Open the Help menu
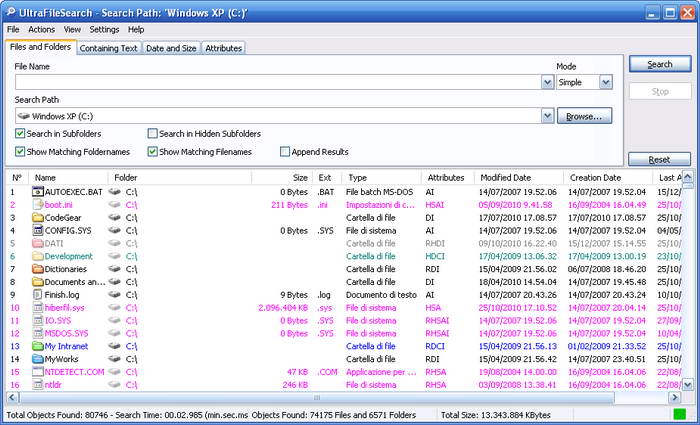Viewport: 700px width, 425px height. [x=136, y=29]
